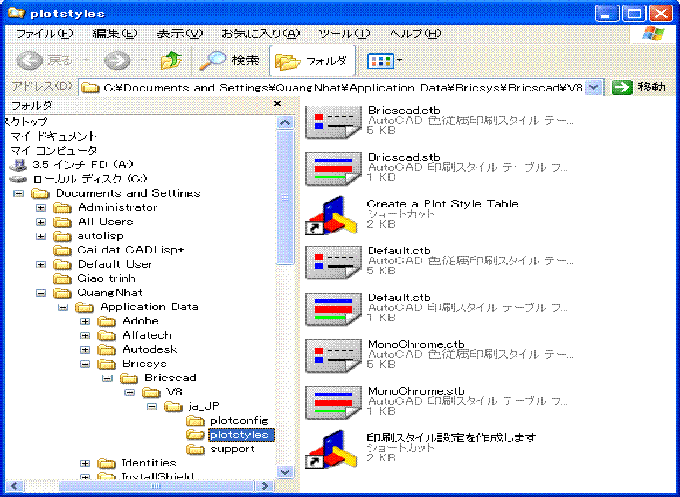Collapse the QuangNhat folder node
Screen dimensions: 680x497
tap(41, 293)
